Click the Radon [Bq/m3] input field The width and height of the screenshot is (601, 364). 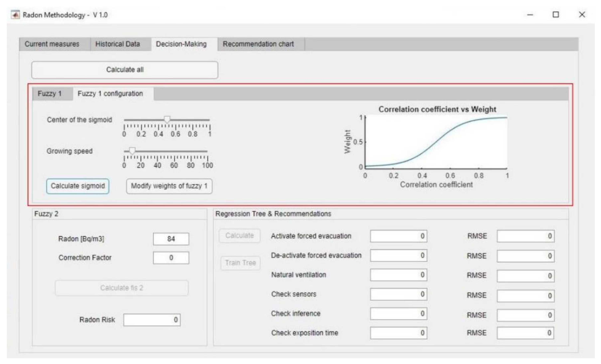tap(171, 239)
